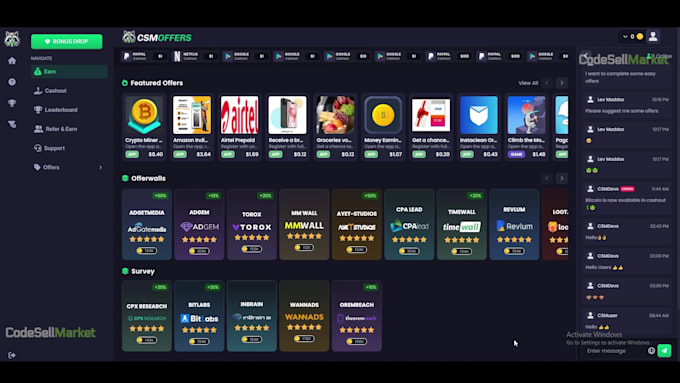Screen dimensions: 680x383
Task: Click the logout icon at the sidebar bottom
Action: pos(12,355)
